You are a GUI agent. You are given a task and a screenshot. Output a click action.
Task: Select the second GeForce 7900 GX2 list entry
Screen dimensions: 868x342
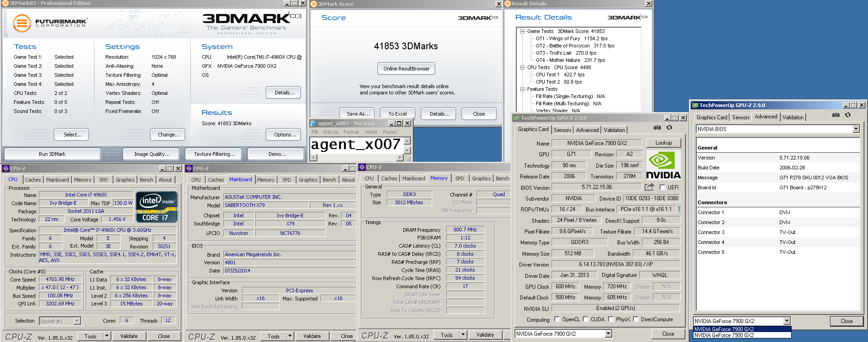(x=742, y=335)
